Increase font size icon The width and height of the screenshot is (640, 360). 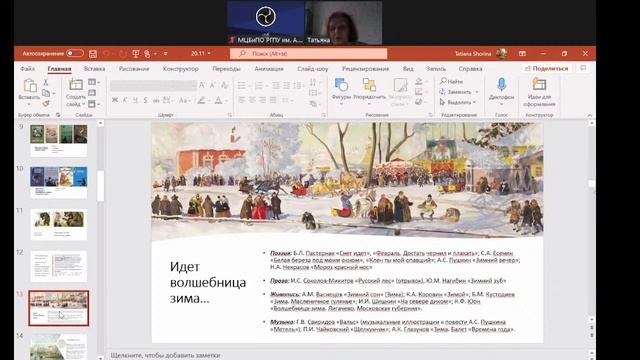coord(202,85)
